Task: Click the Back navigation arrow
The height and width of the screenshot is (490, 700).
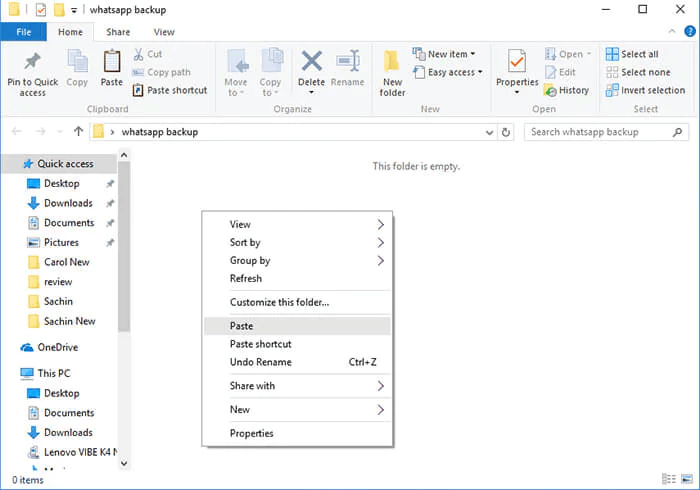Action: click(x=17, y=131)
